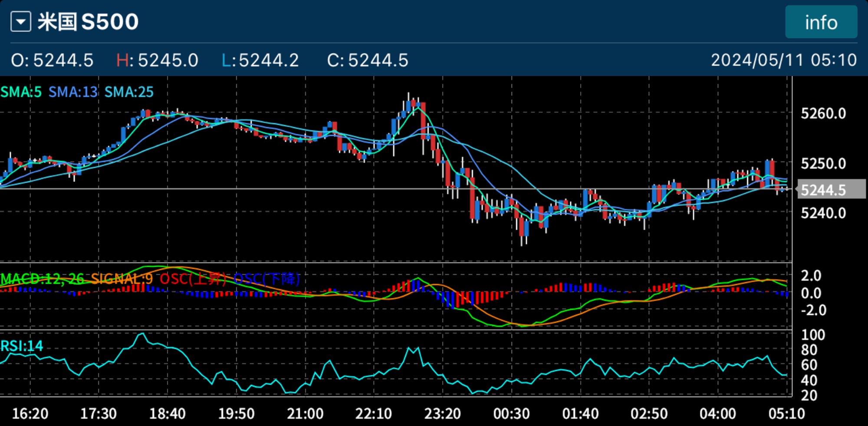This screenshot has width=868, height=426.
Task: Click the 2024/05/11 05:10 timestamp
Action: coord(783,60)
